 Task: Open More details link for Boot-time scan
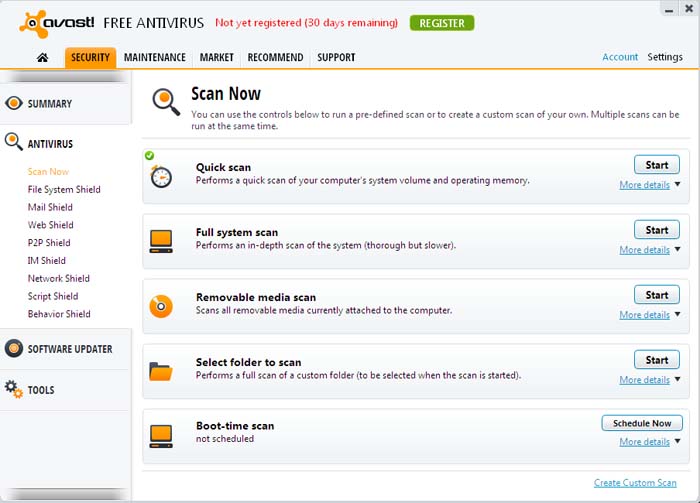point(644,442)
